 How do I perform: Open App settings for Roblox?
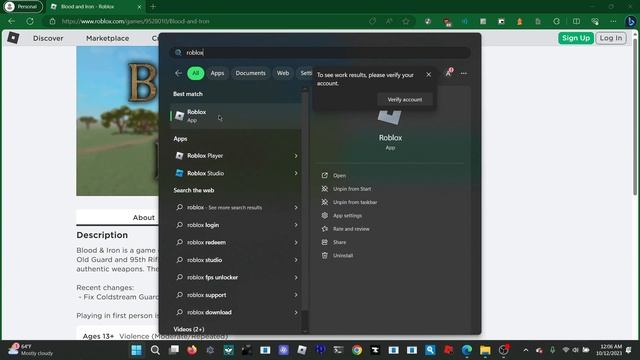coord(347,216)
